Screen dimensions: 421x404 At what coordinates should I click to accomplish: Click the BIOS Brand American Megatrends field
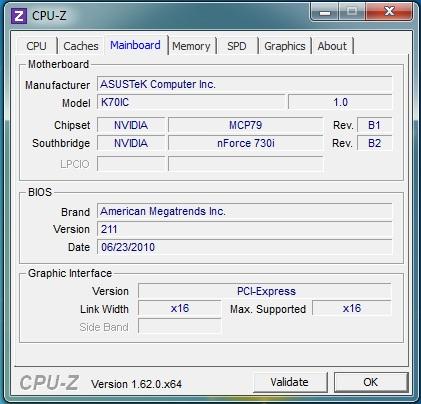coord(245,211)
